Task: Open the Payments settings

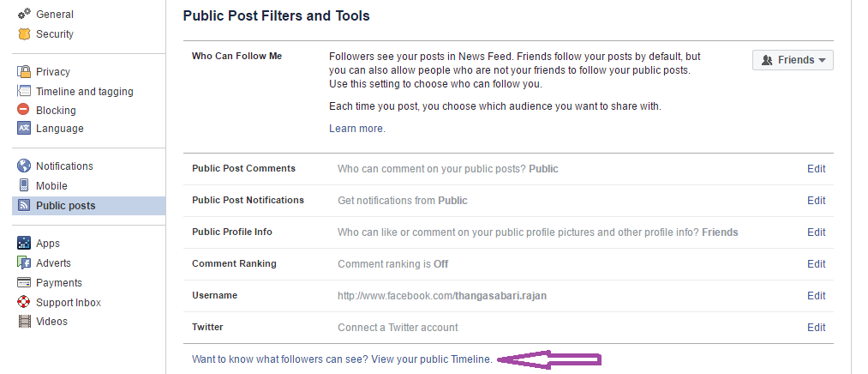Action: 59,282
